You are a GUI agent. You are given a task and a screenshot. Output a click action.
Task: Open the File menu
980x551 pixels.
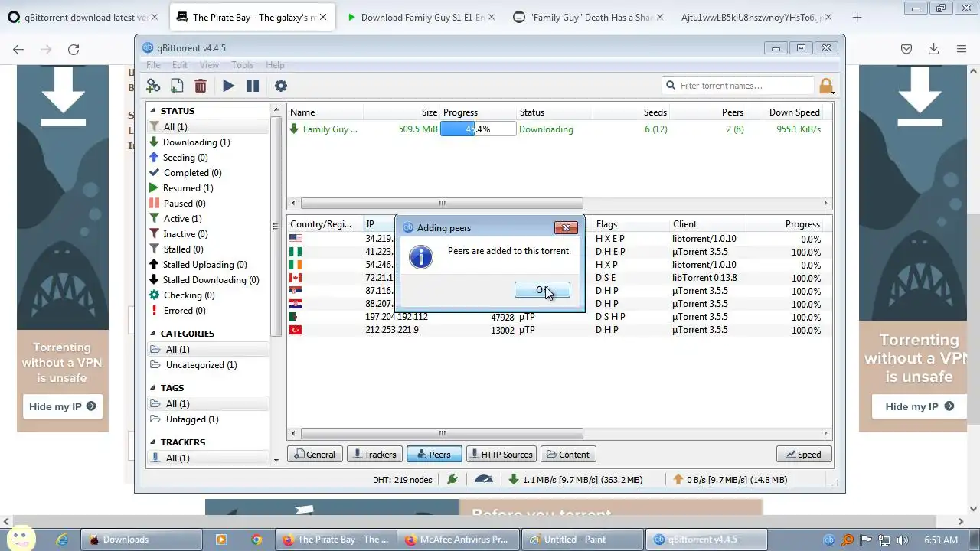pyautogui.click(x=153, y=65)
